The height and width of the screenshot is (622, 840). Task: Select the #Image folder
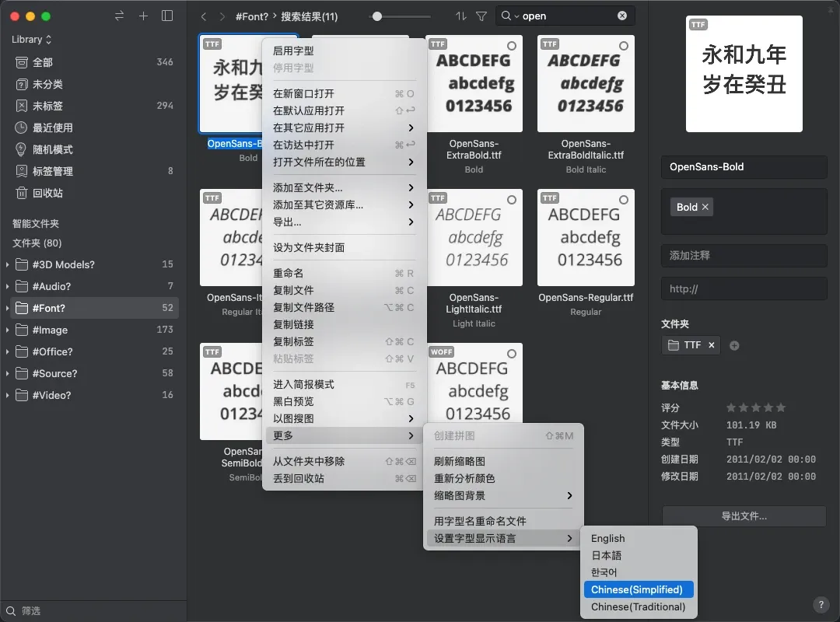(x=94, y=330)
